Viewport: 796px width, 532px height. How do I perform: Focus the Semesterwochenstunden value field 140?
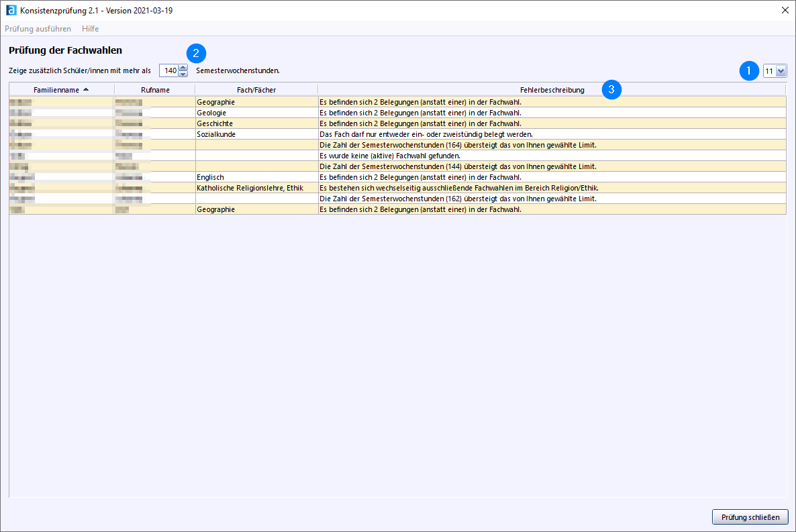169,70
